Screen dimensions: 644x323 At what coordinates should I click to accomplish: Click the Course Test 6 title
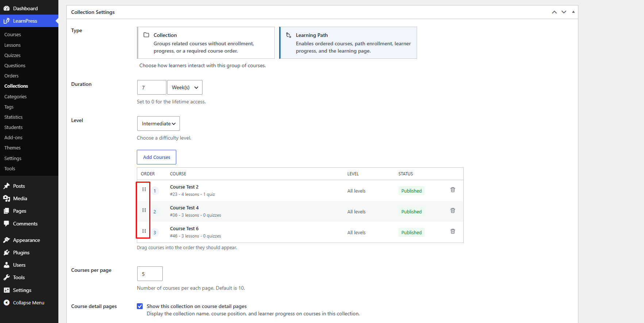184,229
